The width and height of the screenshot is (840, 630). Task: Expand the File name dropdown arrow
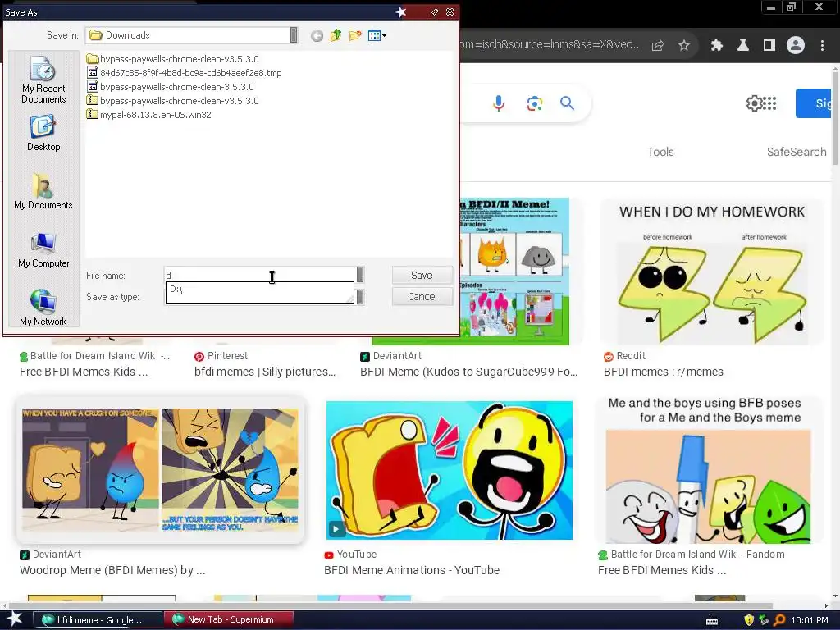(360, 275)
